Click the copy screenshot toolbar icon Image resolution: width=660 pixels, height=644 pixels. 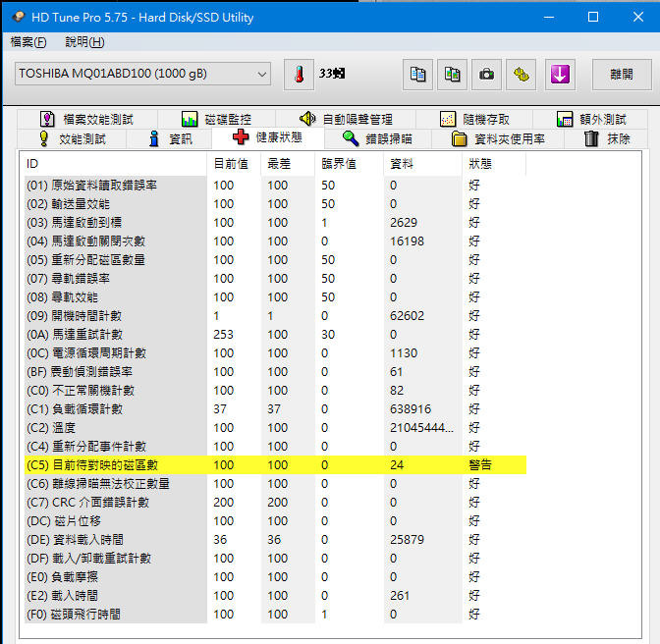pyautogui.click(x=452, y=75)
